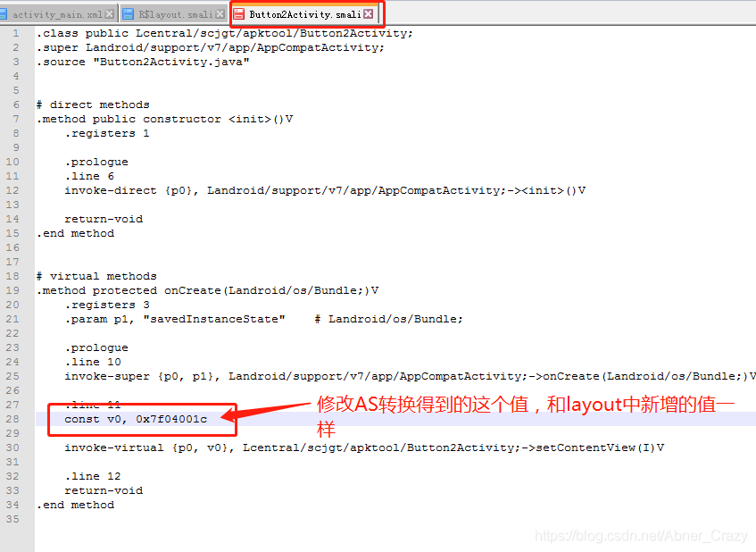
Task: Click the '.line 6' directive
Action: tap(89, 176)
